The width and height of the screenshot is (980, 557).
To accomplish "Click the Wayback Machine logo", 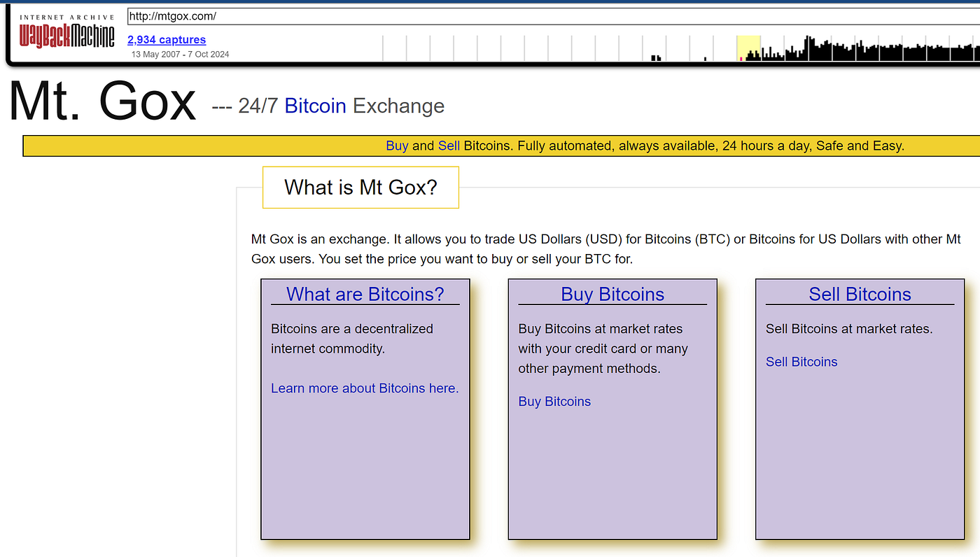I will click(x=67, y=31).
